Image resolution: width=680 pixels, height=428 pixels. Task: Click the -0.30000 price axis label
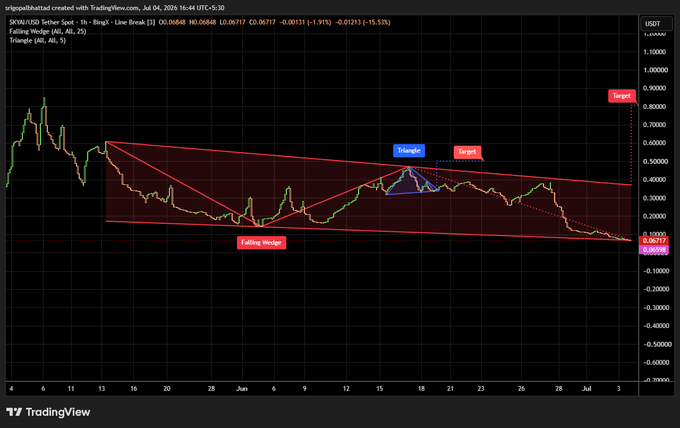click(x=654, y=307)
